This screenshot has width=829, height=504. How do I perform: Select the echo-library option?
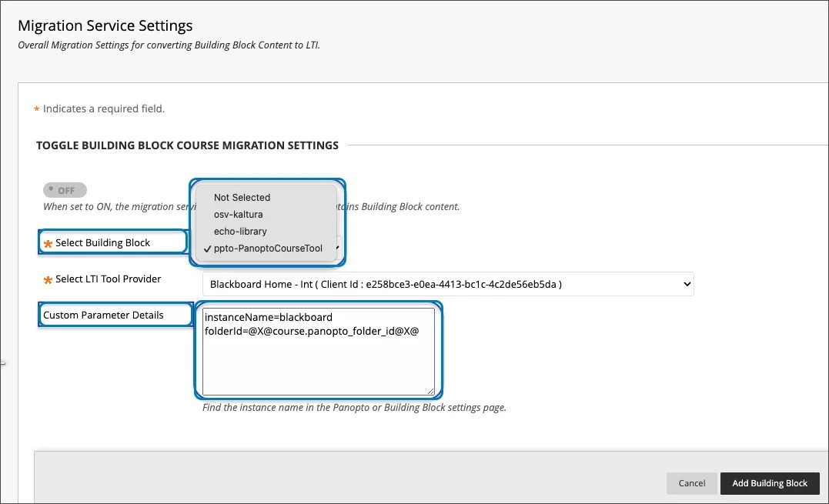point(242,231)
